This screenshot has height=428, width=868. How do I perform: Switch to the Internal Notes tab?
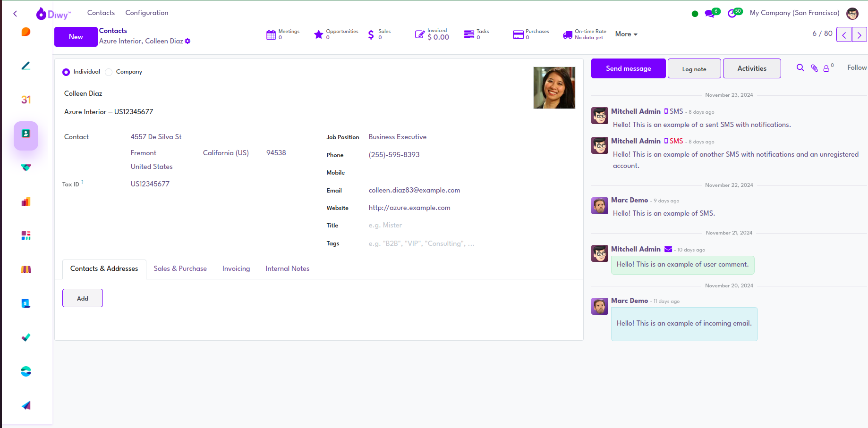pyautogui.click(x=288, y=269)
